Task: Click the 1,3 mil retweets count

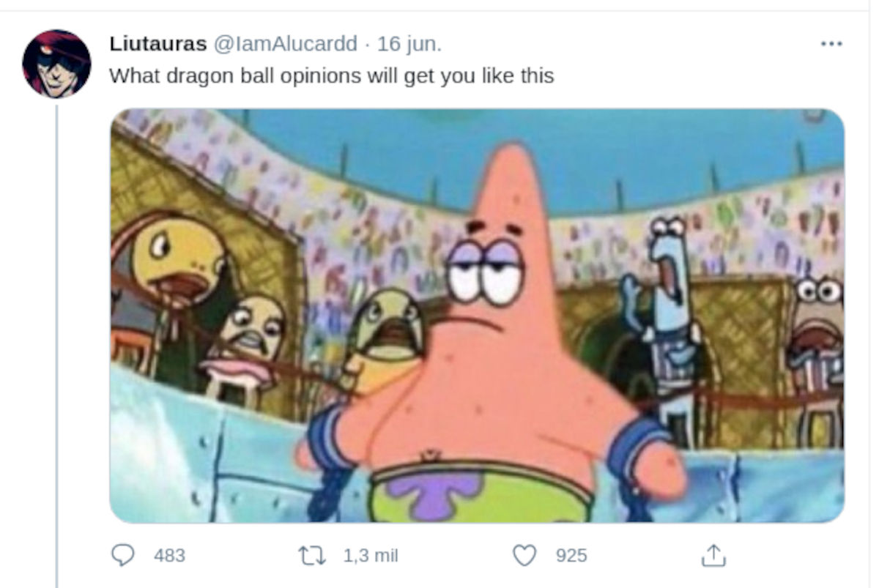Action: (371, 556)
